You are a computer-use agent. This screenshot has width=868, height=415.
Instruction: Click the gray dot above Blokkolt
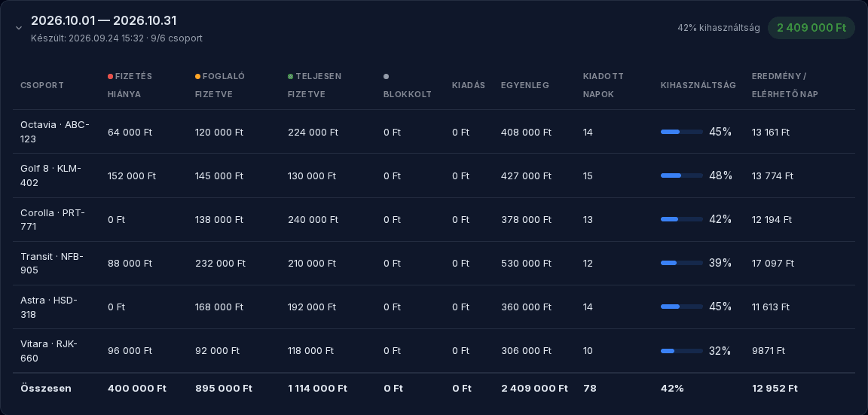pyautogui.click(x=387, y=76)
